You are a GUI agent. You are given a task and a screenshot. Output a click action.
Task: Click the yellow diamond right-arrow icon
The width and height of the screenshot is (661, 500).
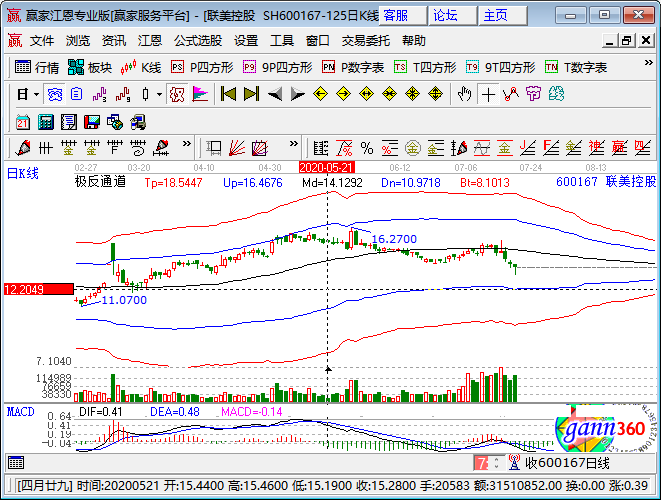(344, 94)
